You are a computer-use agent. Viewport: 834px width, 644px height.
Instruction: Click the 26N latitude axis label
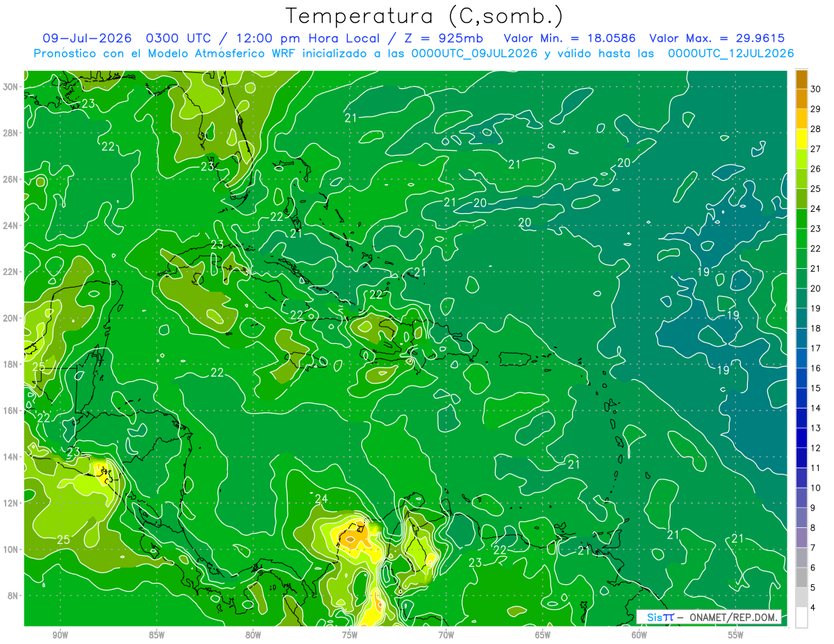pos(10,179)
